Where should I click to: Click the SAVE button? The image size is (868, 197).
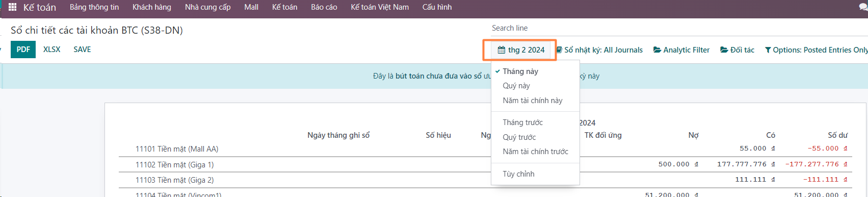pos(82,50)
